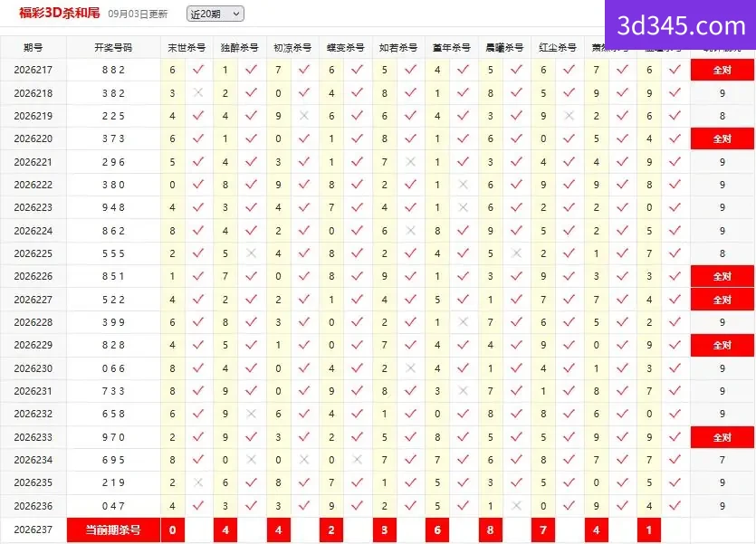Viewport: 756px width, 544px height.
Task: Click the gray X in row 2026218 末世杀号
Action: pos(198,93)
